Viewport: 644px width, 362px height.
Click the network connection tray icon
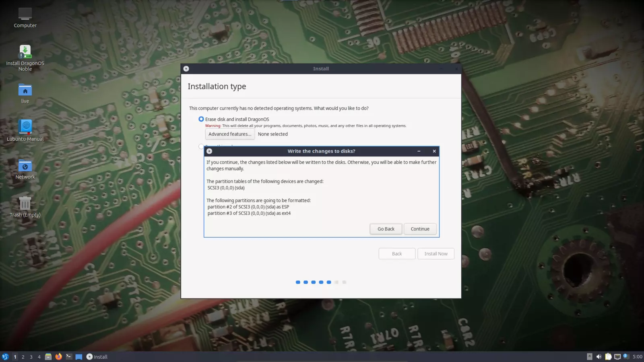617,357
